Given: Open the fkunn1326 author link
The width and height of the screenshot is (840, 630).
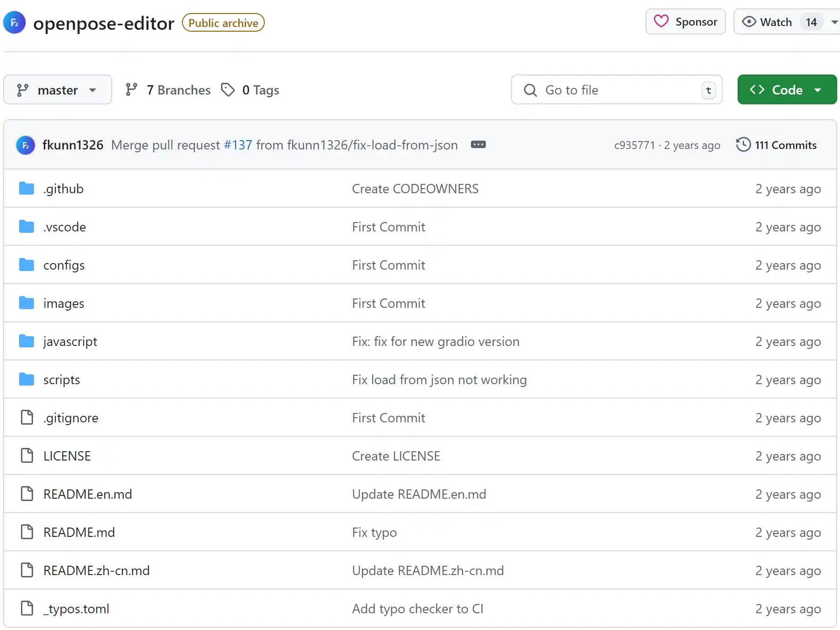Looking at the screenshot, I should click(73, 145).
